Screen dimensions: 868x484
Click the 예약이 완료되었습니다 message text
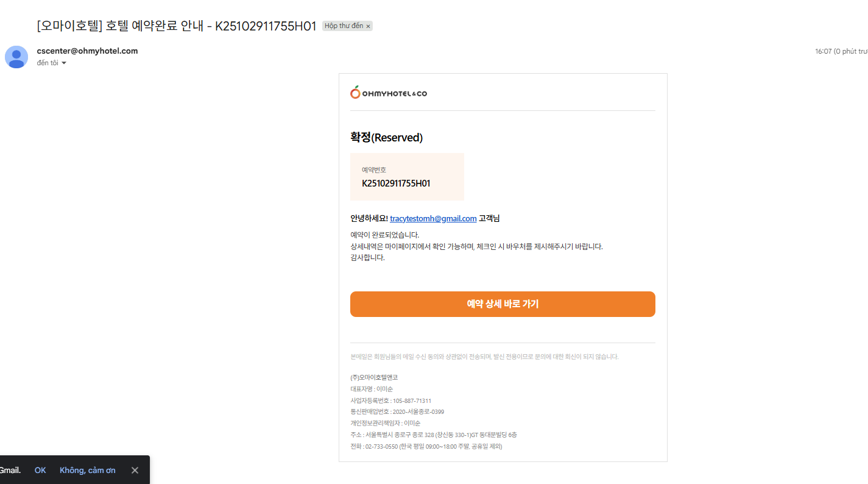385,235
